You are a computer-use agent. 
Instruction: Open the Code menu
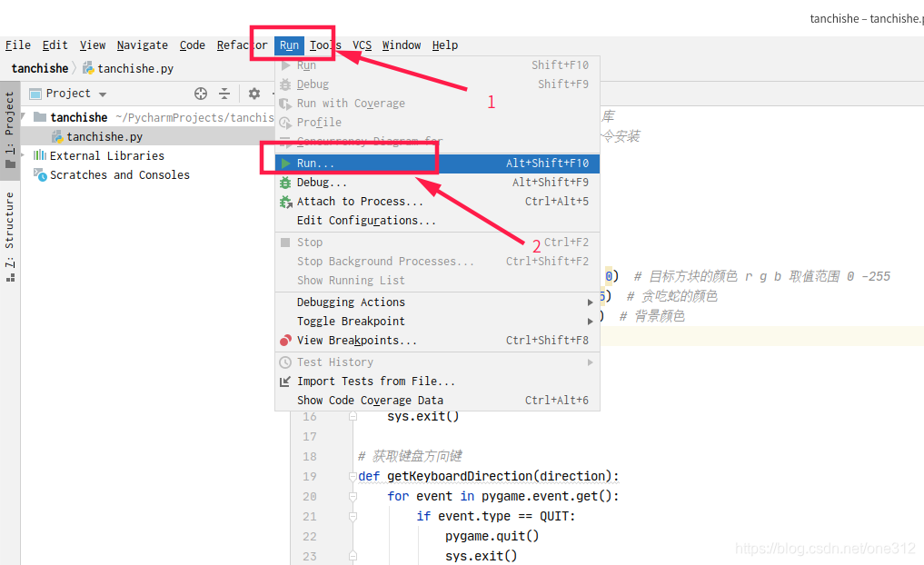click(x=192, y=45)
